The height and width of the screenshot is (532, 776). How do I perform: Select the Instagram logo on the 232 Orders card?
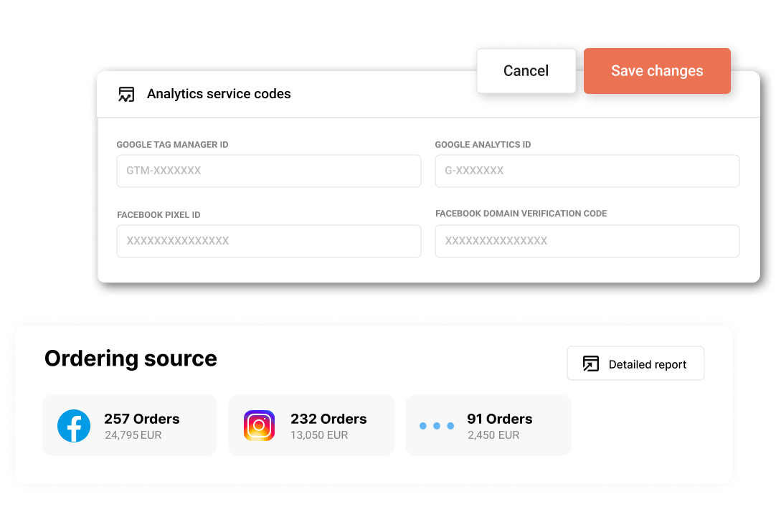tap(258, 425)
